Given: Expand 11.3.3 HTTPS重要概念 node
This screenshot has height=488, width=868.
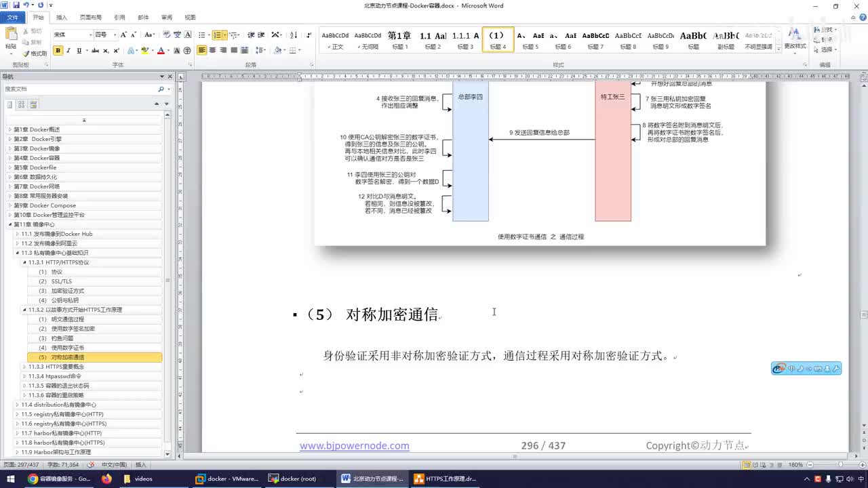Looking at the screenshot, I should pyautogui.click(x=24, y=367).
